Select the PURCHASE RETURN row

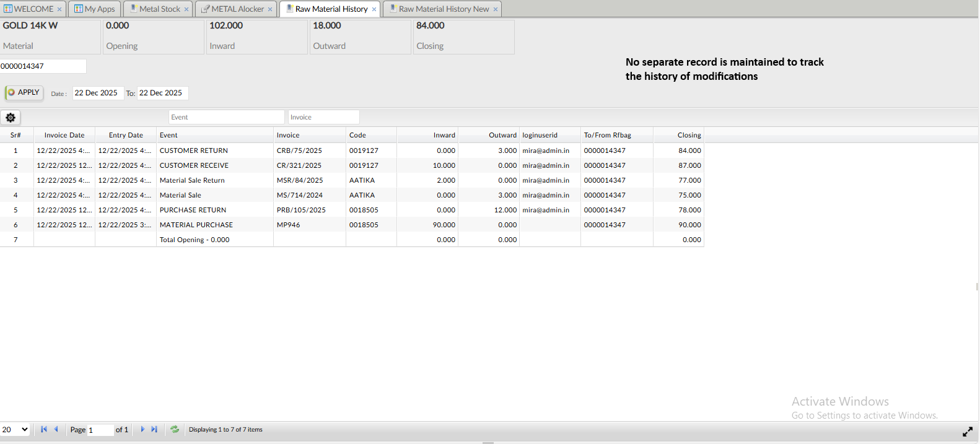point(193,210)
